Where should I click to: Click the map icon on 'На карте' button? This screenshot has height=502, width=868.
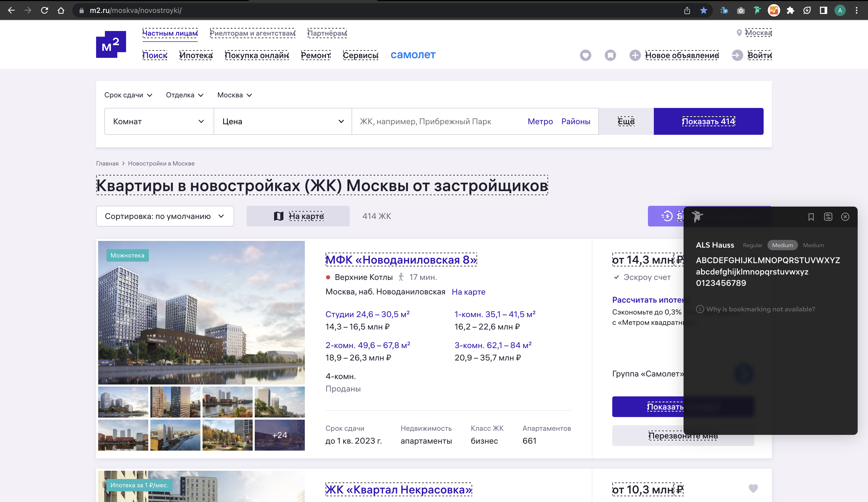278,216
